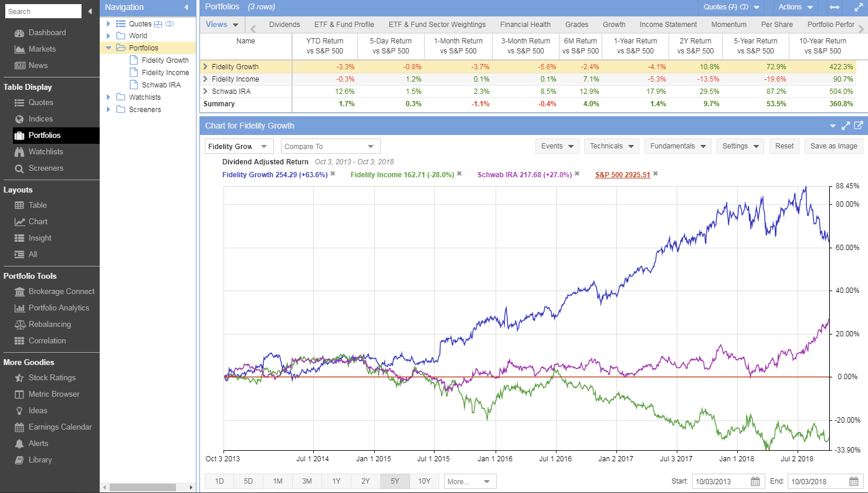
Task: Expand the Watchlists folder node
Action: tap(108, 97)
